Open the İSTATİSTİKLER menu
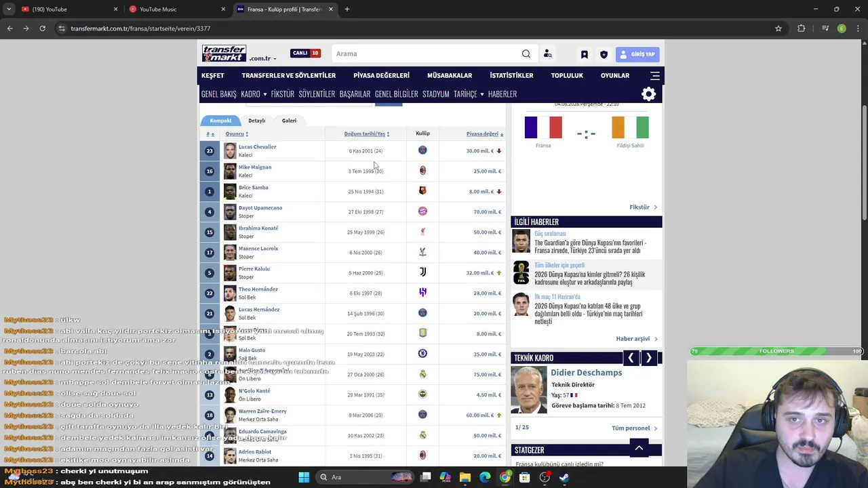 pyautogui.click(x=511, y=75)
